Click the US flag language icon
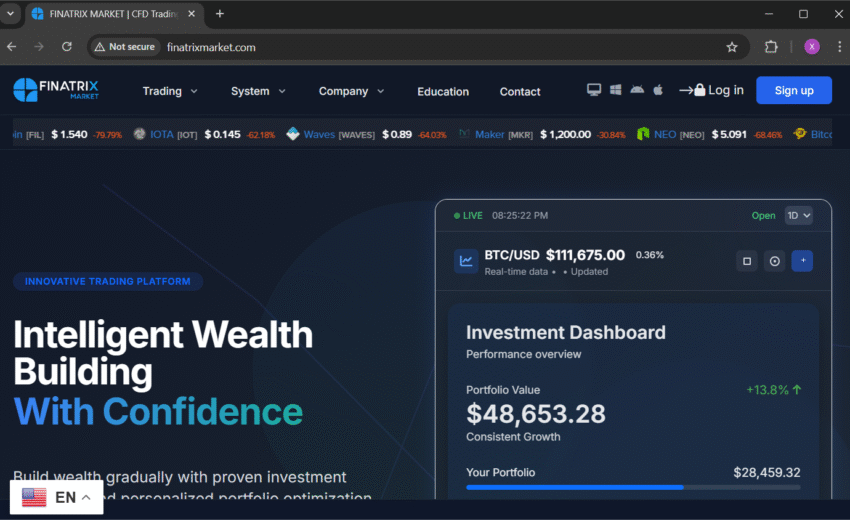 [34, 497]
